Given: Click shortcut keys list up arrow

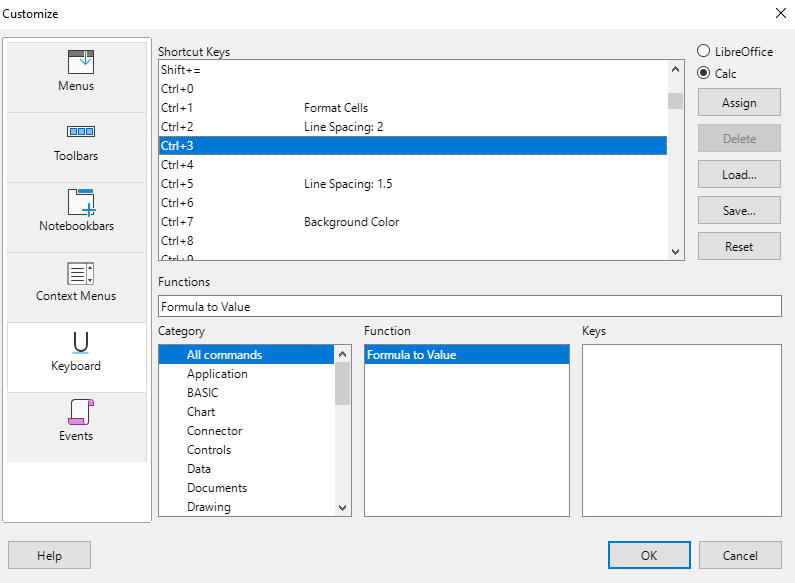Looking at the screenshot, I should click(675, 69).
